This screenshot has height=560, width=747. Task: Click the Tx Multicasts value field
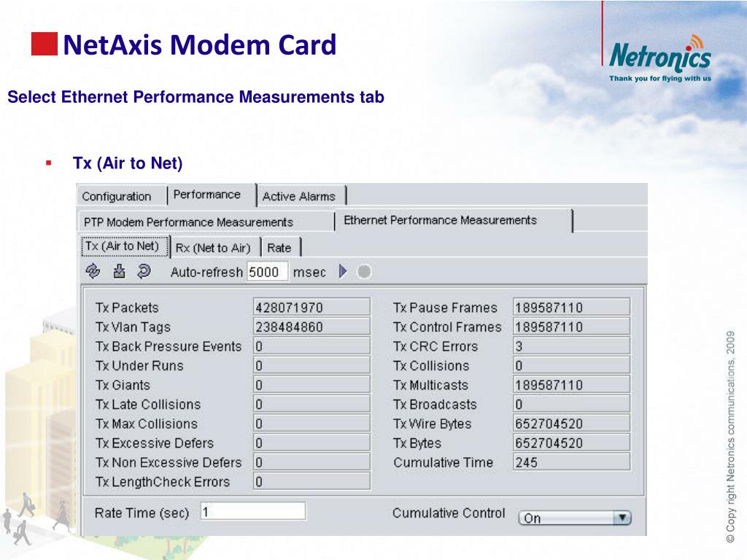tap(572, 385)
